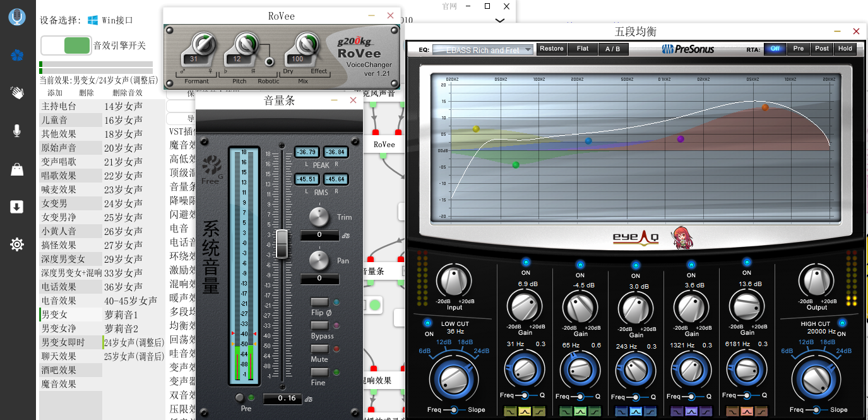Screen dimensions: 868x420
Task: Select orange band low-shelf filter shape icon
Action: pos(732,412)
